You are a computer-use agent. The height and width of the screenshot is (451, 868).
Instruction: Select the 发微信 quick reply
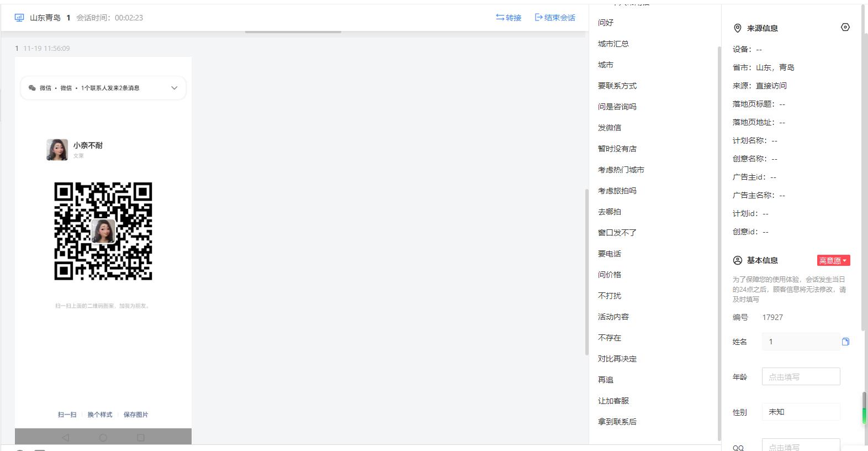click(610, 128)
